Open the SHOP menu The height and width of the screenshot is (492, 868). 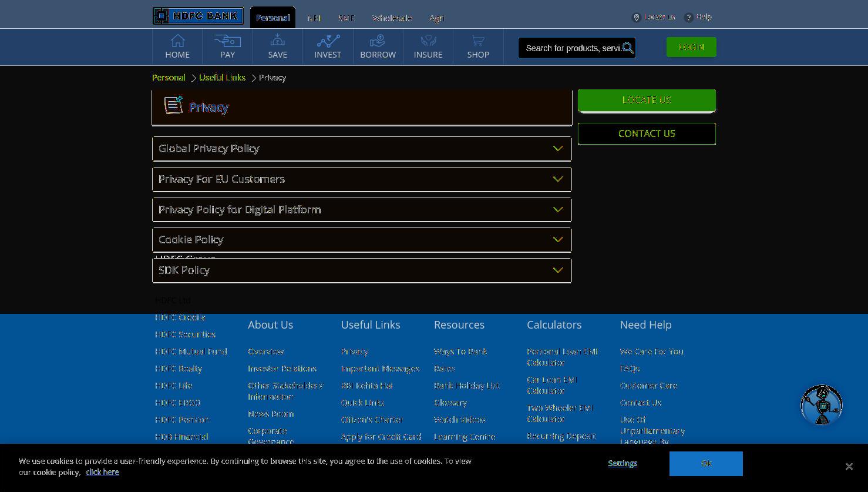pos(478,47)
